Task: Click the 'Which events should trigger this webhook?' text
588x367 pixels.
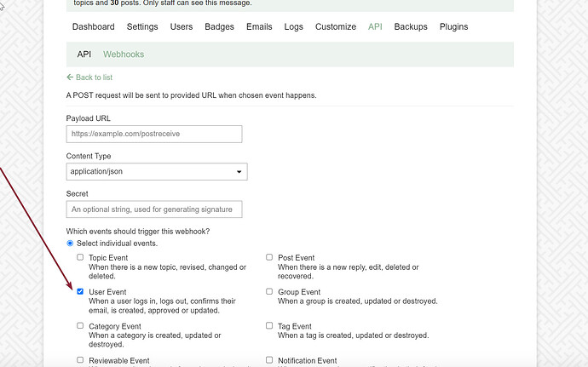Action: coord(138,232)
